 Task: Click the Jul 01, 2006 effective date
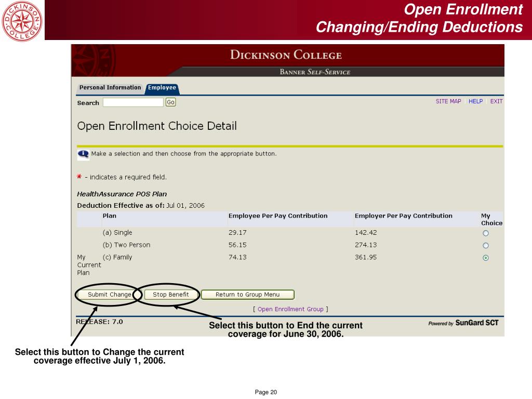(x=185, y=206)
